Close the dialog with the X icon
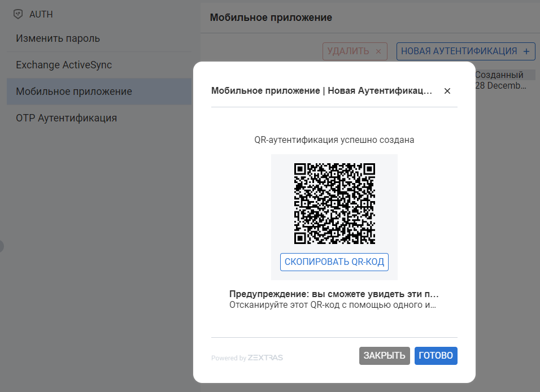The width and height of the screenshot is (540, 392). coord(447,91)
